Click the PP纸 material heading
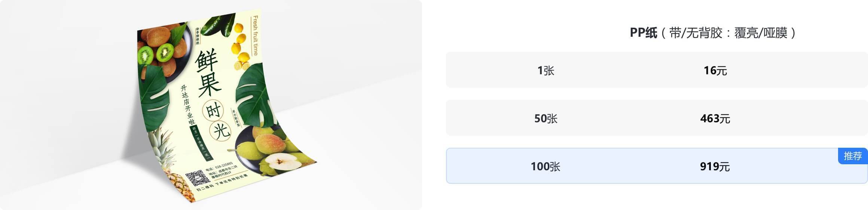The height and width of the screenshot is (210, 868). [643, 33]
